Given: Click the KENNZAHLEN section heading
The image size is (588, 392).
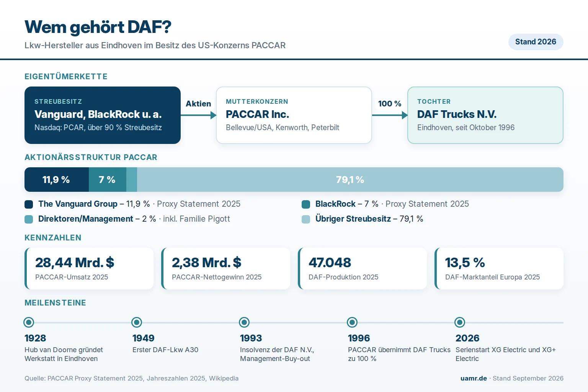Looking at the screenshot, I should pyautogui.click(x=53, y=238).
